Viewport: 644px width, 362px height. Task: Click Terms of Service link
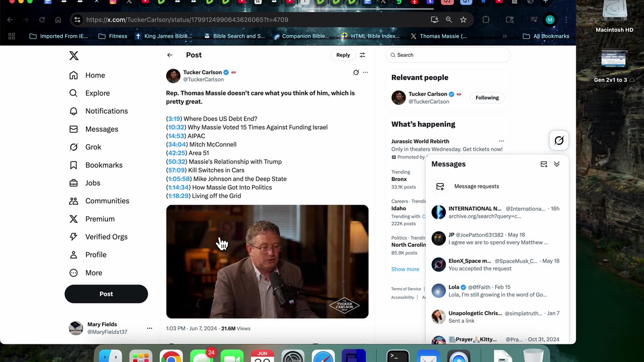point(406,289)
